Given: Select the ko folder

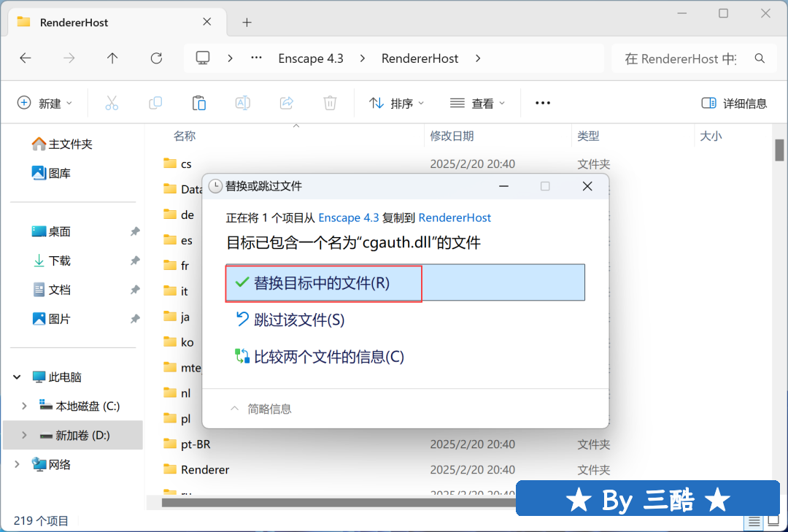Looking at the screenshot, I should tap(179, 342).
